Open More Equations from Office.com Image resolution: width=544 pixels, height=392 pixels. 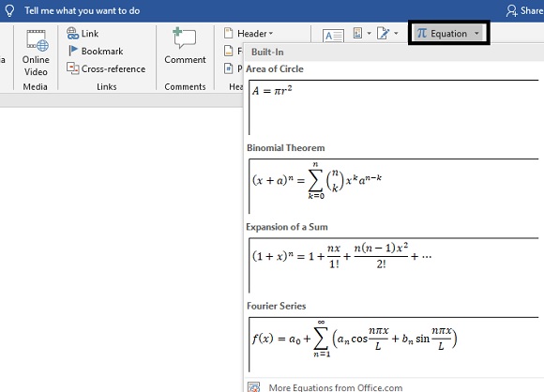pos(336,387)
